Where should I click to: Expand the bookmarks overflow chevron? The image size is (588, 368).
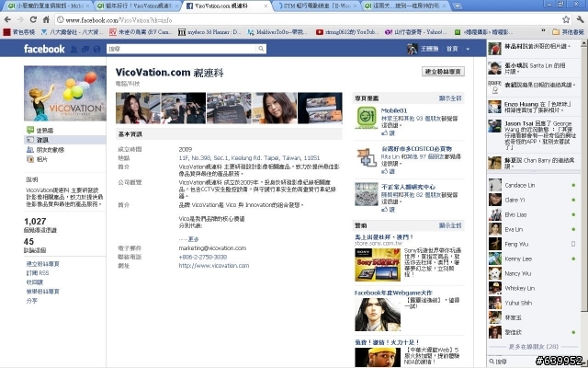pos(543,31)
